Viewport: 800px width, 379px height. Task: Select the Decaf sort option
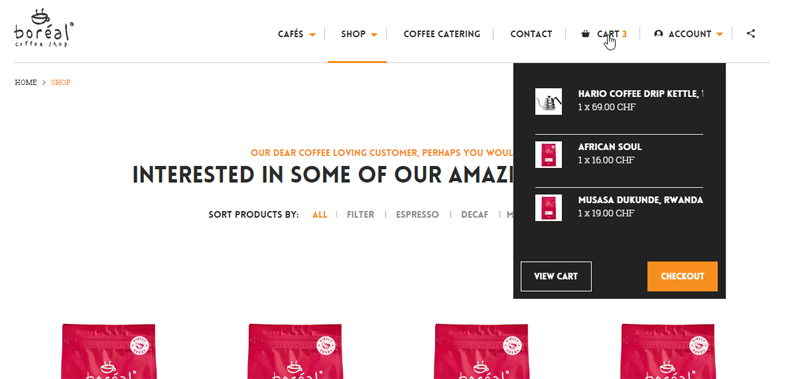pos(475,215)
